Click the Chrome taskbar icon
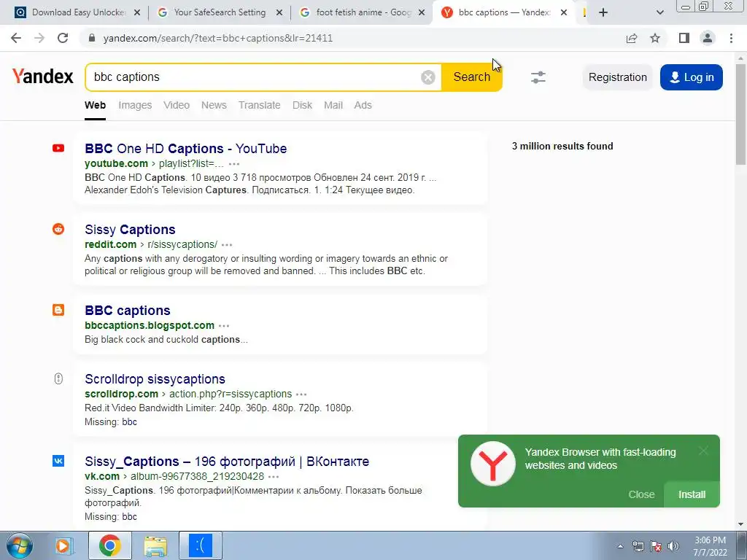 coord(109,545)
